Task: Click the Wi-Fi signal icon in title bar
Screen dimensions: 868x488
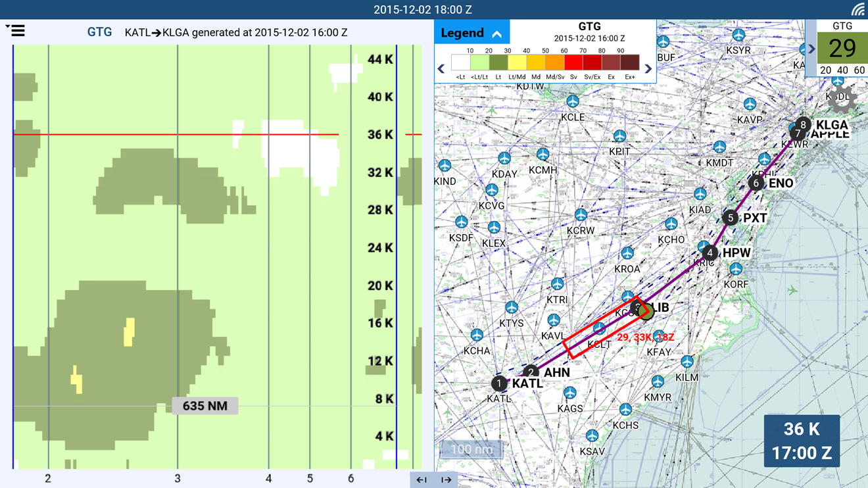Action: coord(858,9)
